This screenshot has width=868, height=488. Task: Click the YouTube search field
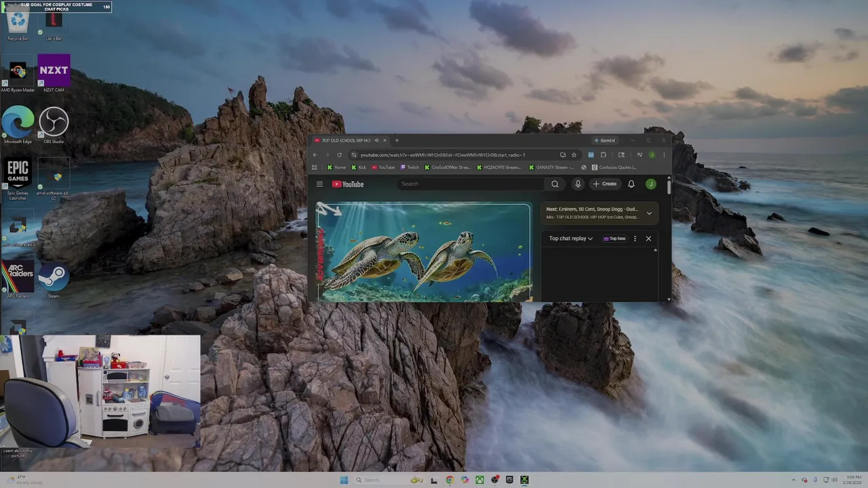tap(472, 184)
